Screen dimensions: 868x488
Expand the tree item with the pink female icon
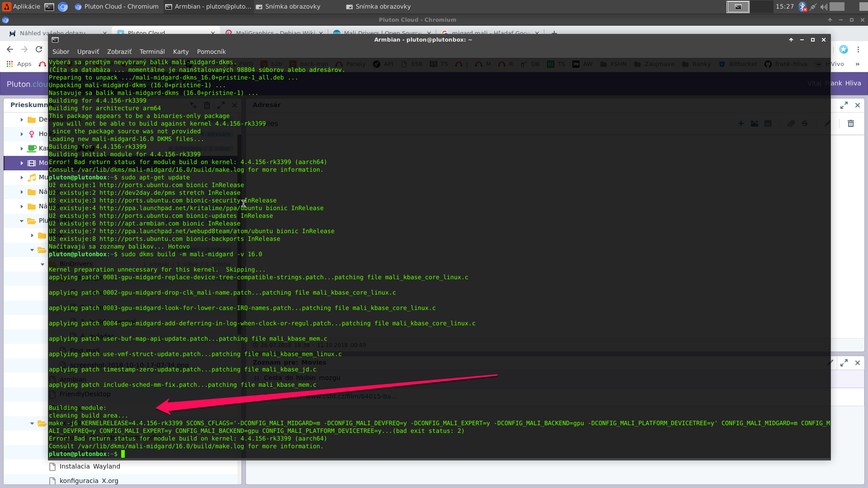click(x=22, y=134)
